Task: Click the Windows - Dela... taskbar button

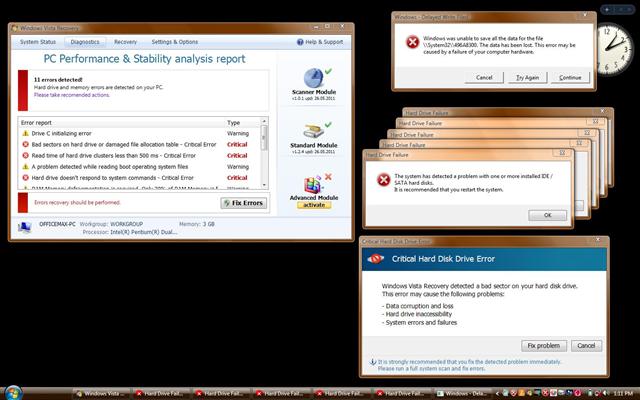Action: pyautogui.click(x=462, y=393)
